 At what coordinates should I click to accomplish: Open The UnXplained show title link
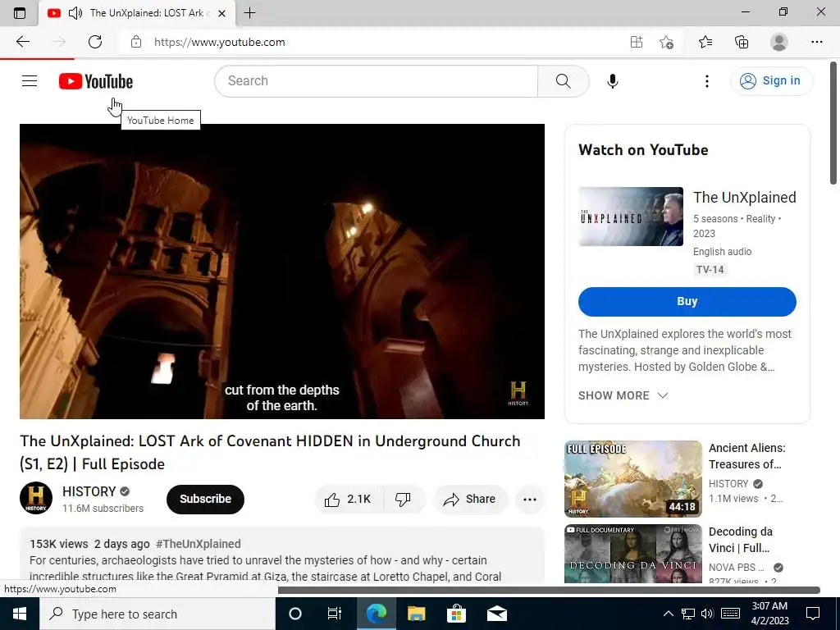point(744,197)
